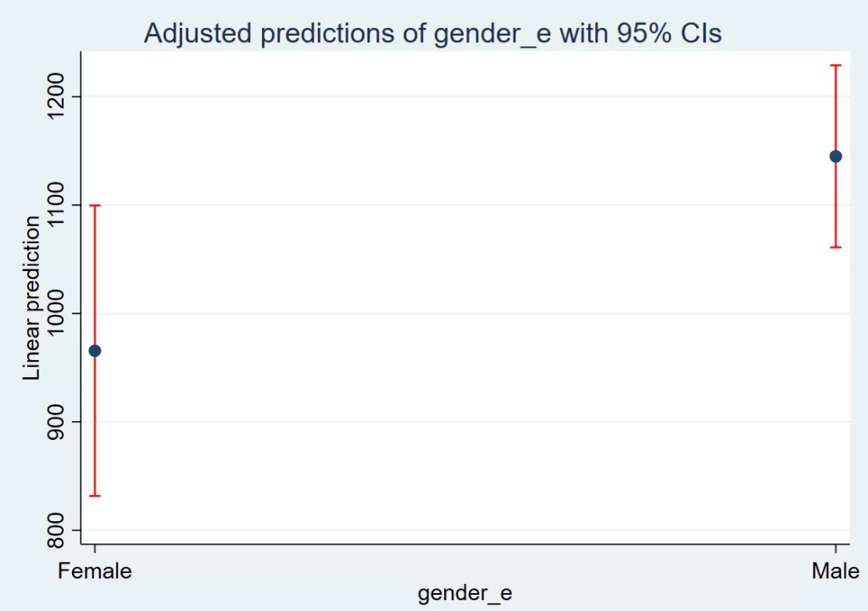Click the 1200 y-axis tick label

65,97
